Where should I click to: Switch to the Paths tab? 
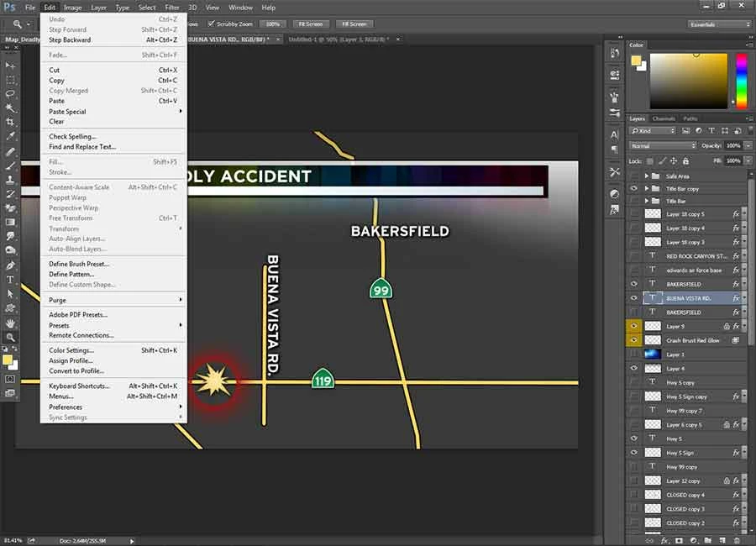(690, 118)
